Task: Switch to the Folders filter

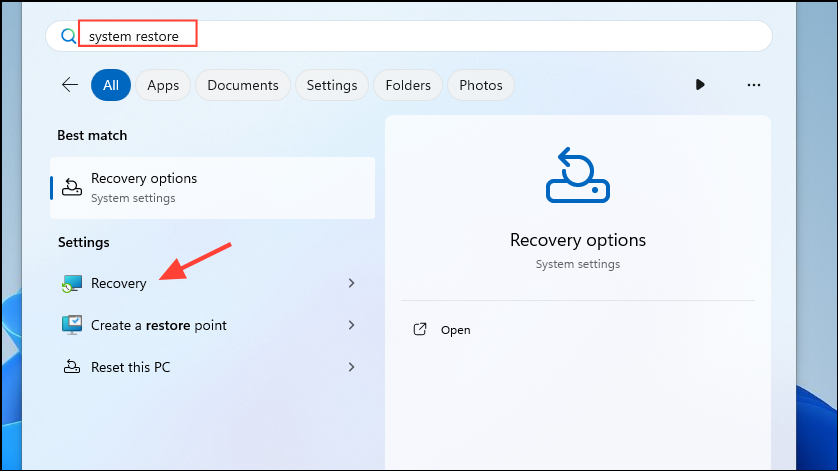Action: pyautogui.click(x=408, y=85)
